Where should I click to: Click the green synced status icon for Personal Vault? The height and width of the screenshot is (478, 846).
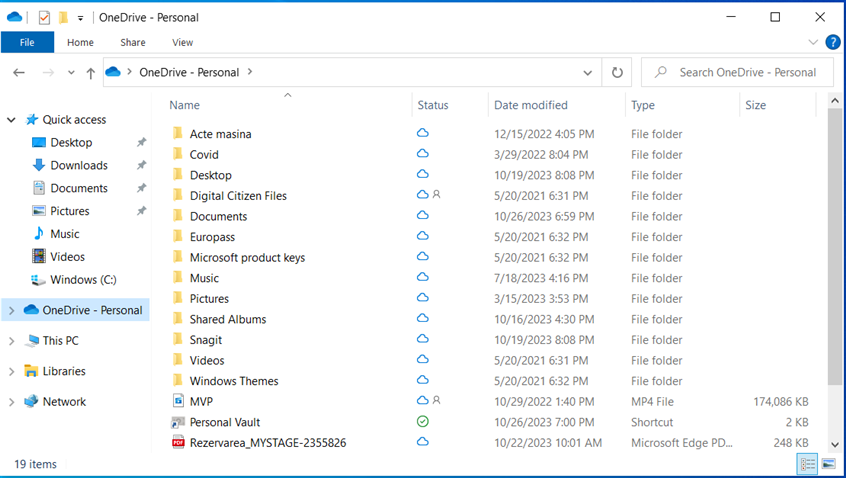click(x=423, y=421)
